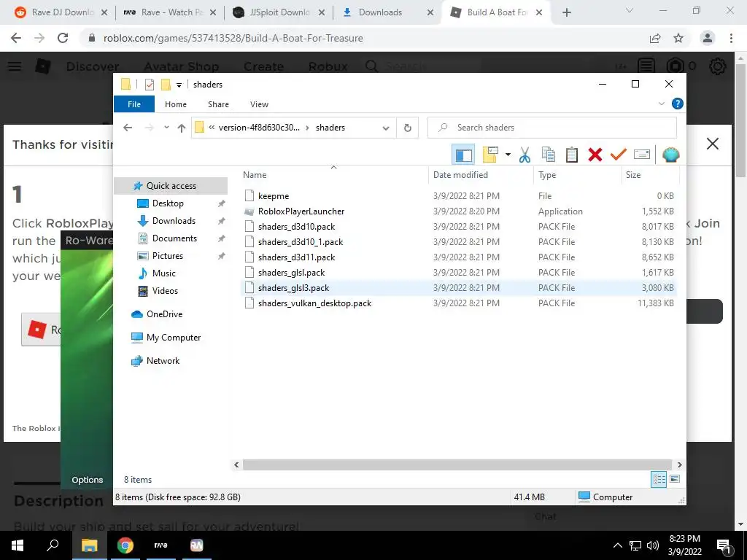Click the Search shaders box

552,128
